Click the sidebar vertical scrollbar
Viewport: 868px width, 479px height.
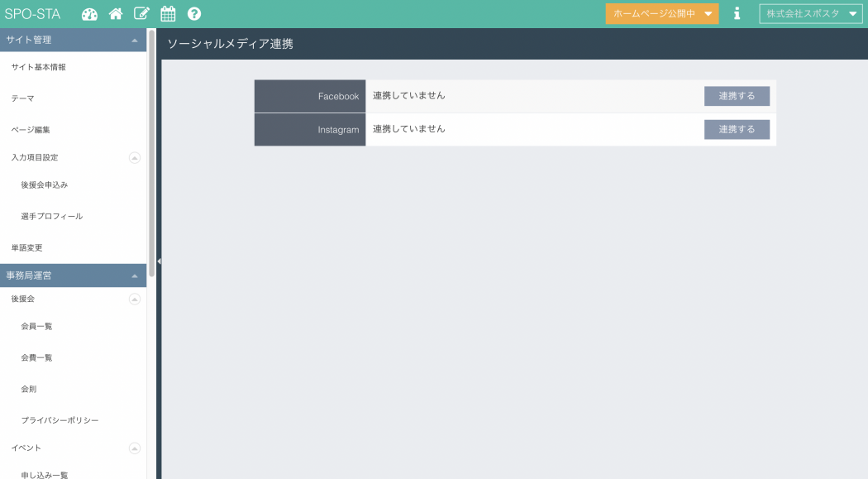(152, 149)
